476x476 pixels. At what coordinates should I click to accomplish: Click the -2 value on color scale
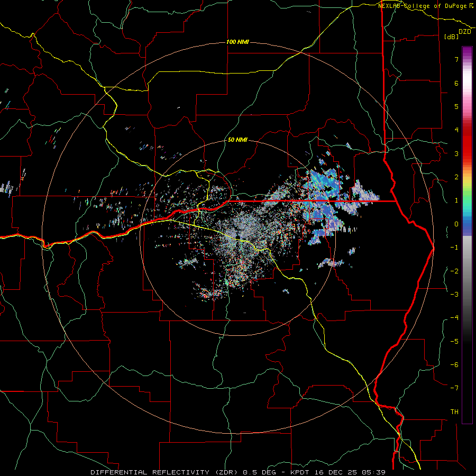[454, 271]
